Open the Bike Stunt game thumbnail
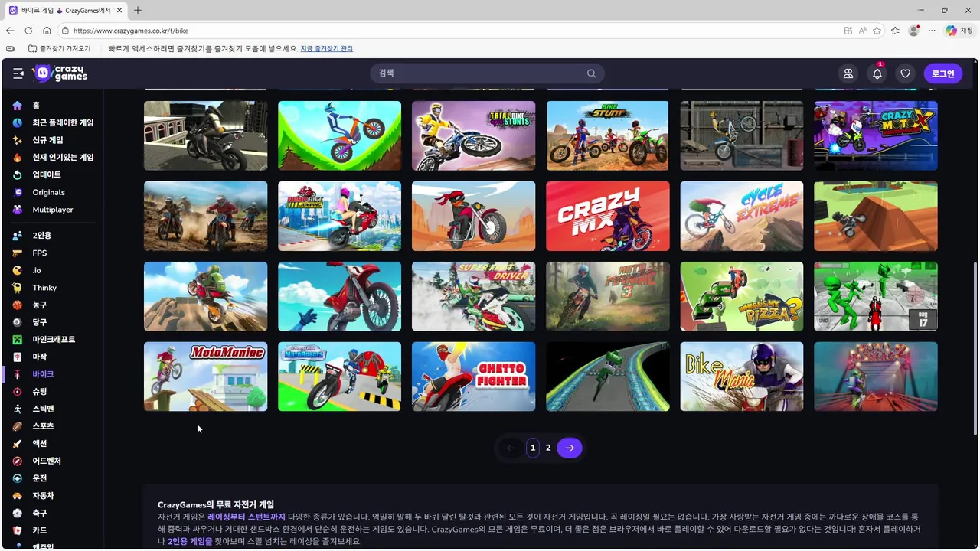 click(x=608, y=135)
